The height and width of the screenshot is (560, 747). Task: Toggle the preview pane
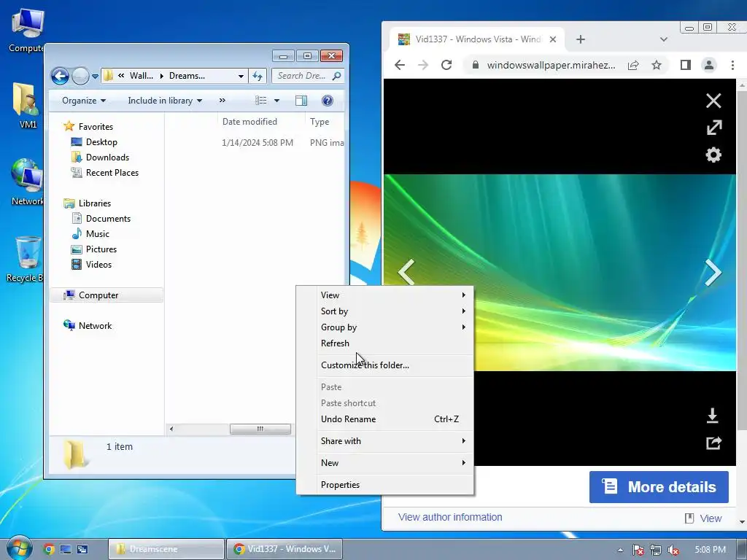coord(301,101)
